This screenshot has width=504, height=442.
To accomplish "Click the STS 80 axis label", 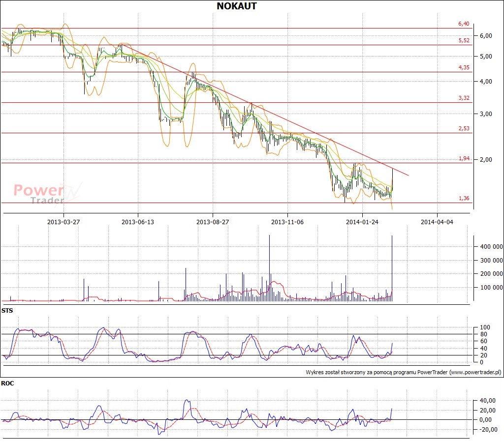I will (x=483, y=334).
